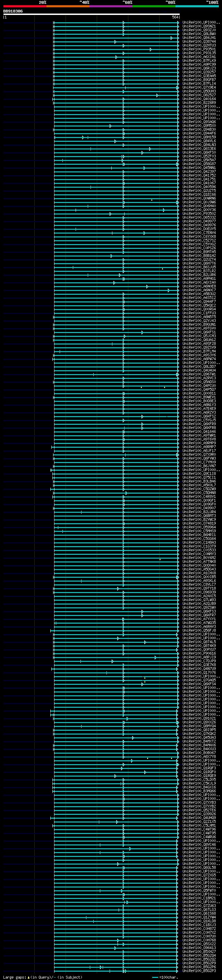Click the UniRef100_Q6BMT3 label
Screen dimensions: 222x980
199,516
